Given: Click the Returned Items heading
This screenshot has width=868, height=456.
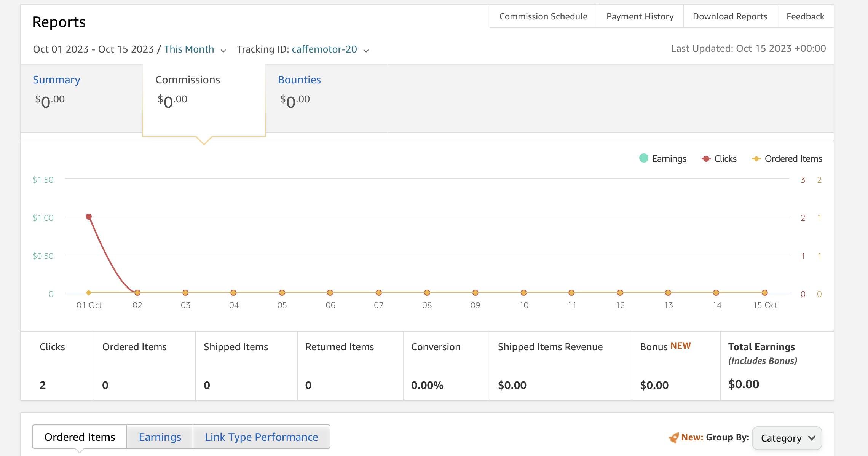Looking at the screenshot, I should pyautogui.click(x=340, y=347).
